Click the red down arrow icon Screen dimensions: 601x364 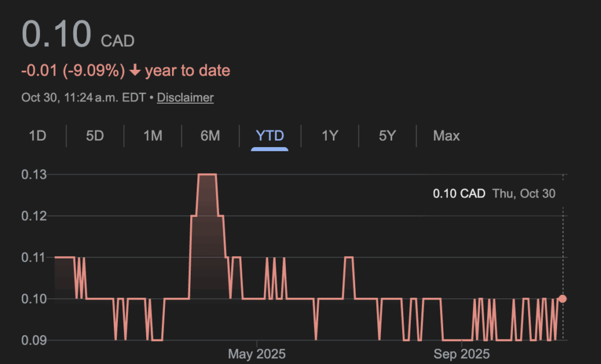(135, 71)
